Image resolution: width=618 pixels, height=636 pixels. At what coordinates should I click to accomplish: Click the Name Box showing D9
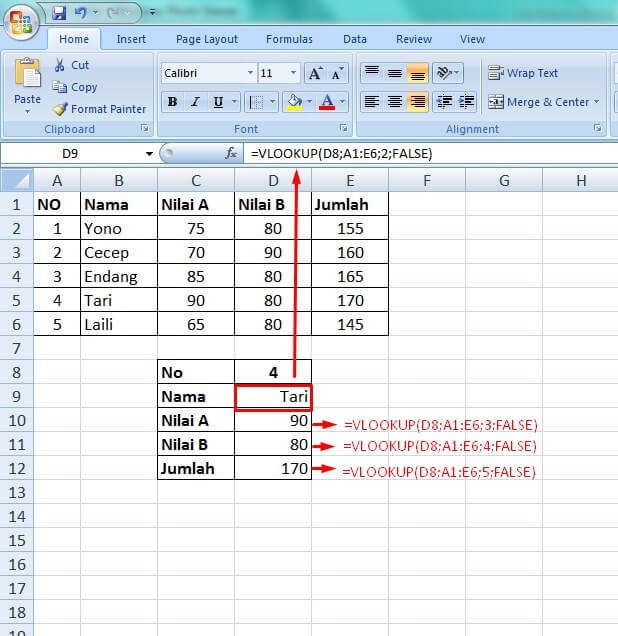70,154
